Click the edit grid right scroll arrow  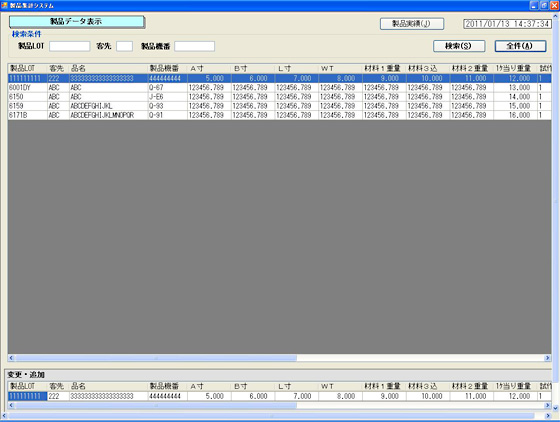[547, 405]
